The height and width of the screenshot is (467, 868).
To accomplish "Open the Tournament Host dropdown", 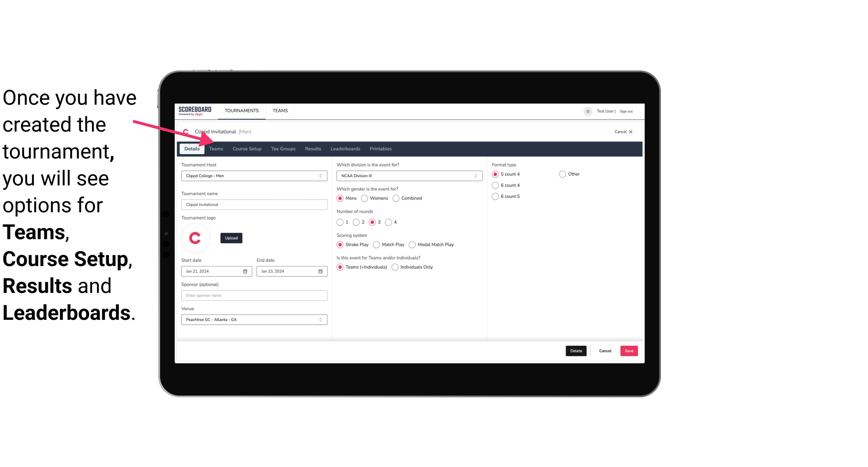I will [x=254, y=176].
